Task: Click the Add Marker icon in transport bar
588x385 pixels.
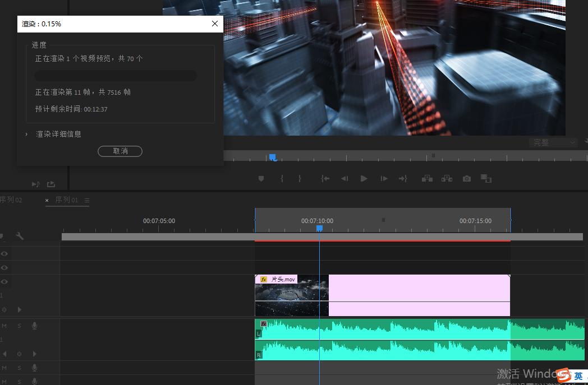Action: [x=261, y=179]
